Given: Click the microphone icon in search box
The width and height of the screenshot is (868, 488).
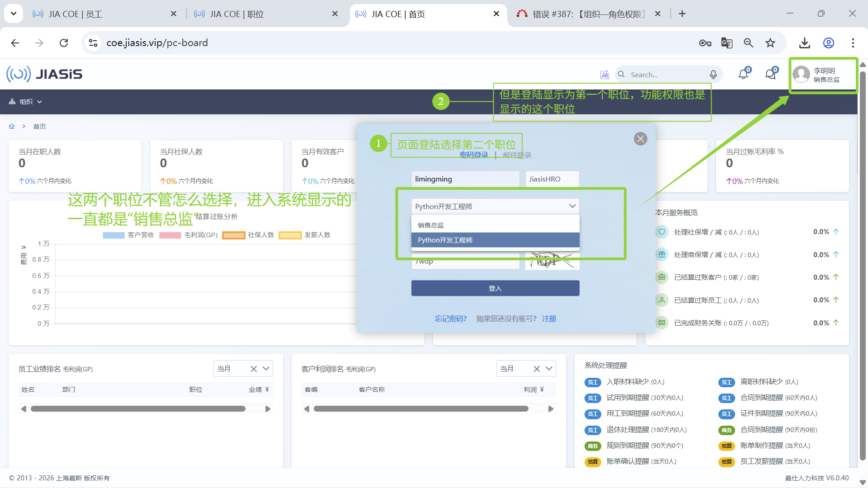Looking at the screenshot, I should click(713, 75).
